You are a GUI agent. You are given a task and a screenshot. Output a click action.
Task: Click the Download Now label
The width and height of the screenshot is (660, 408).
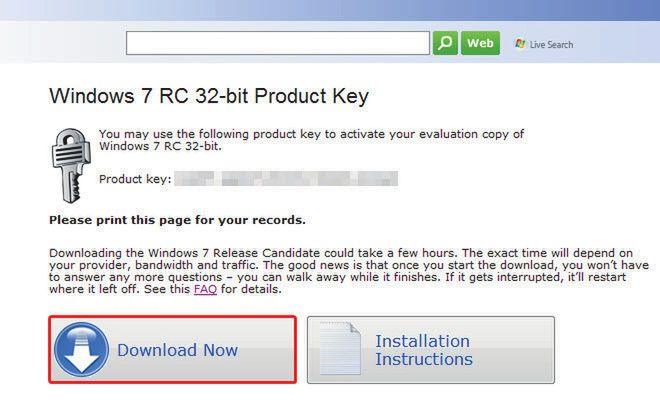point(177,350)
